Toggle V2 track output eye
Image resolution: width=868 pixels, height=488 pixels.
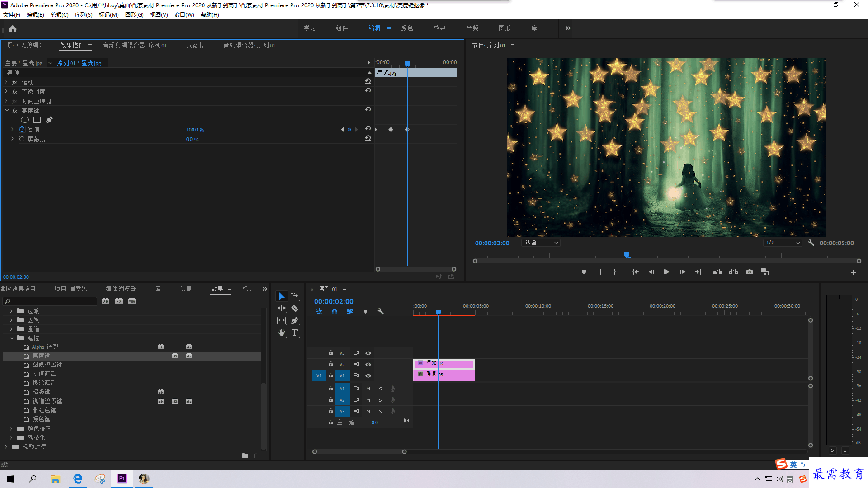(368, 365)
